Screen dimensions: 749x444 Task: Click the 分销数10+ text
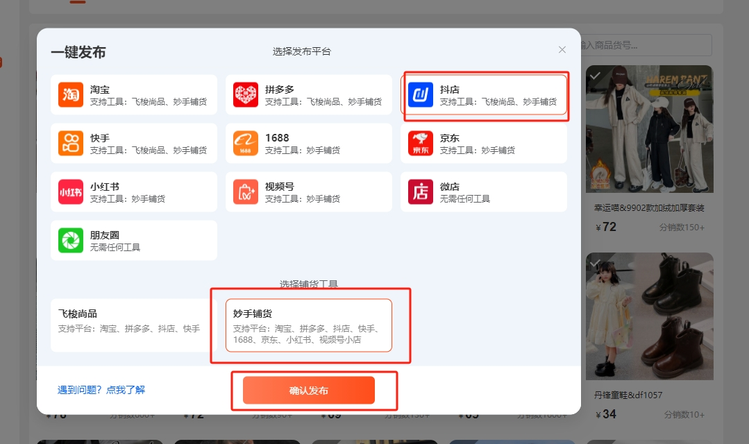coord(684,414)
